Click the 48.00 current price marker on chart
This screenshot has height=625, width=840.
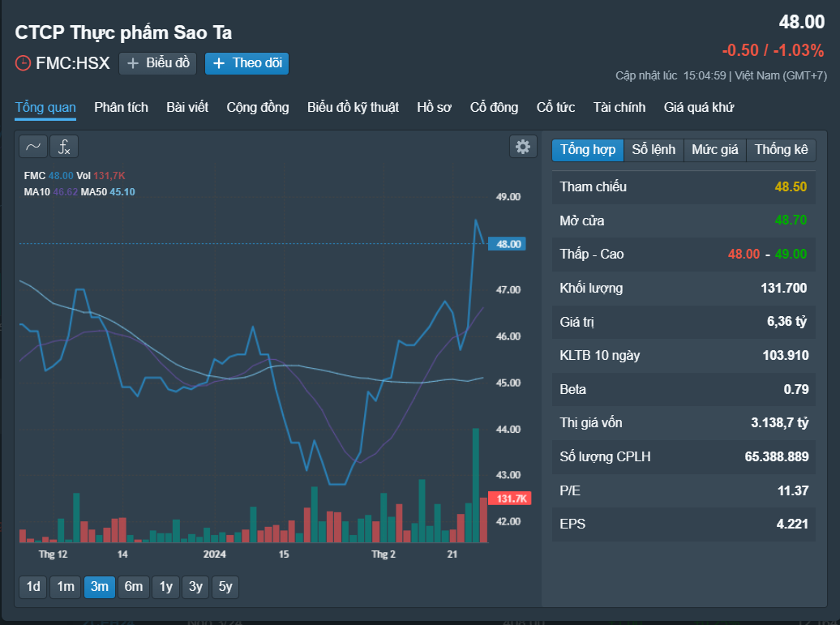coord(508,244)
